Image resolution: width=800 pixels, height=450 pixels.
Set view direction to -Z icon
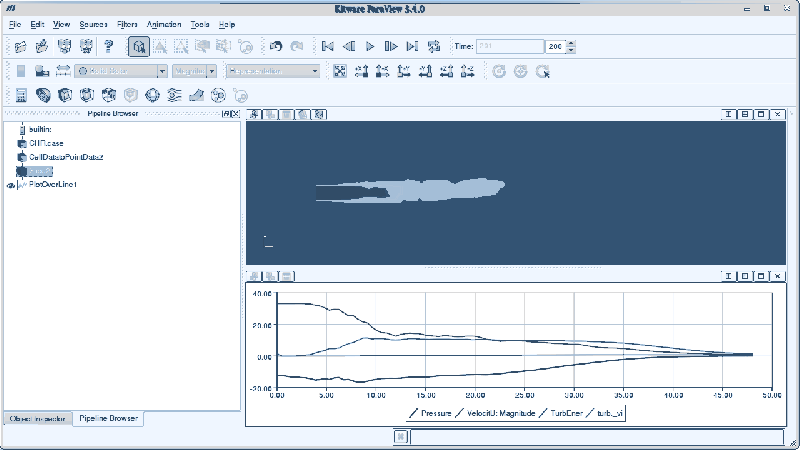tap(467, 71)
